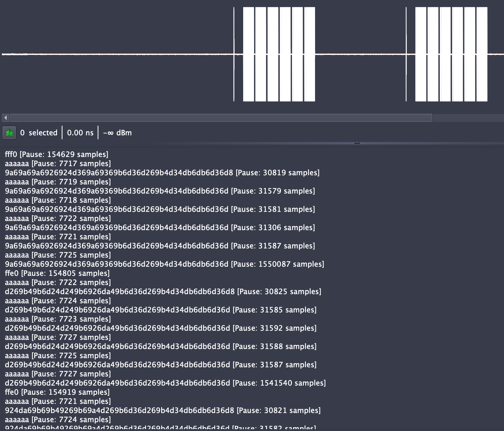Click the "0.00 ns" duration readout

point(80,133)
